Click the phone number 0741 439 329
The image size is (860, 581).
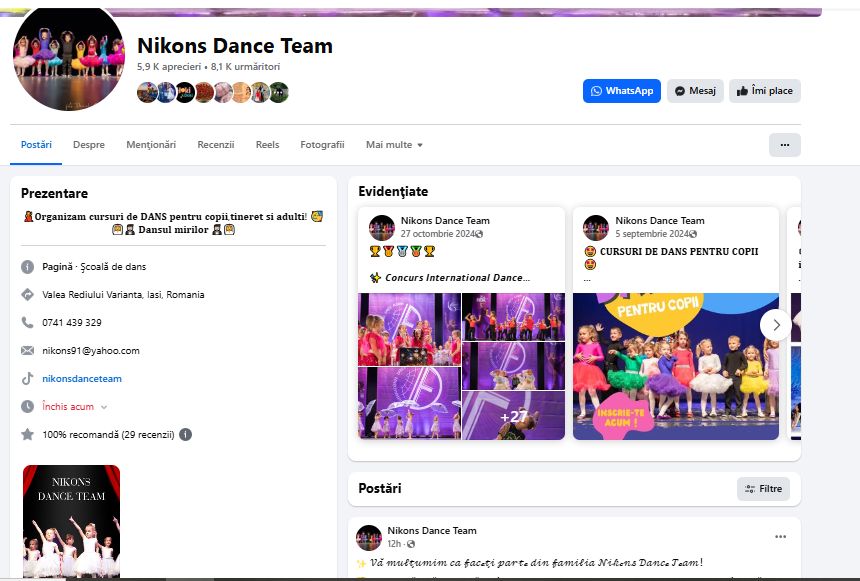72,323
